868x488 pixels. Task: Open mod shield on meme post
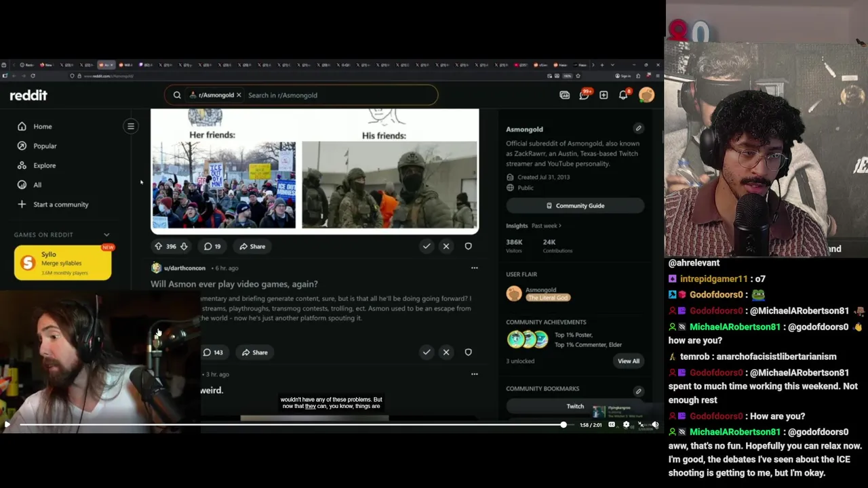pos(468,246)
